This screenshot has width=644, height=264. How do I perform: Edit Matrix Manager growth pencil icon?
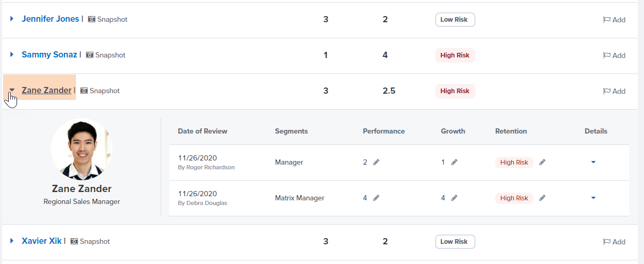click(x=454, y=198)
